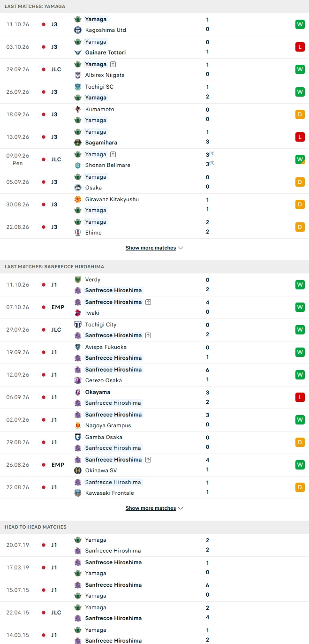
Task: Select the head-to-head match dated 15.07.15
Action: [154, 590]
